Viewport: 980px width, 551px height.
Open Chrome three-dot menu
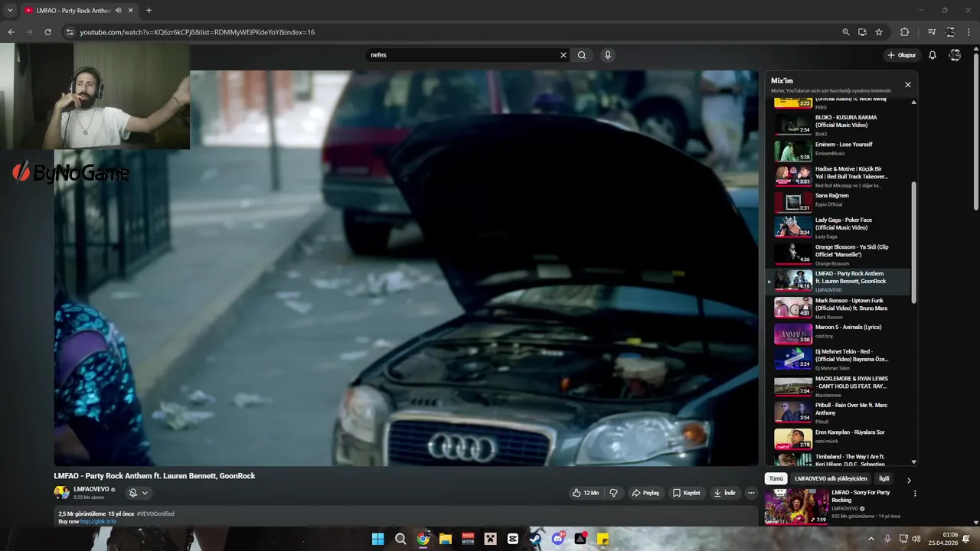[969, 32]
